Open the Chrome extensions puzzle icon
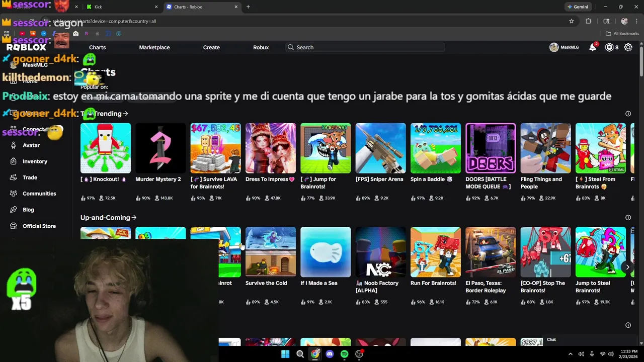This screenshot has height=362, width=644. 589,21
